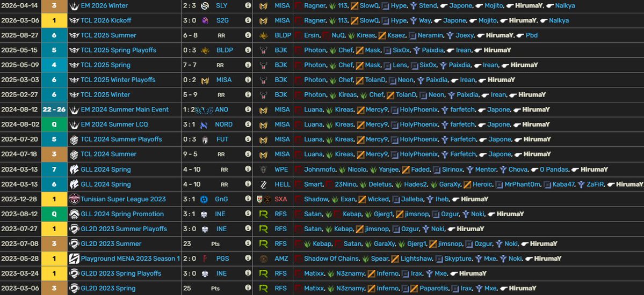
Task: Click the HELL team name link
Action: [283, 184]
